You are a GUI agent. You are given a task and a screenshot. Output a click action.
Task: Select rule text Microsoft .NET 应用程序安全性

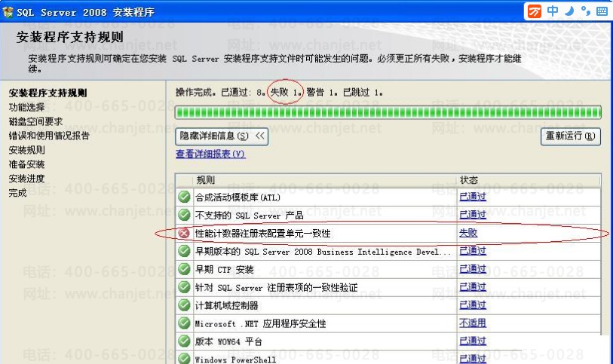(260, 323)
